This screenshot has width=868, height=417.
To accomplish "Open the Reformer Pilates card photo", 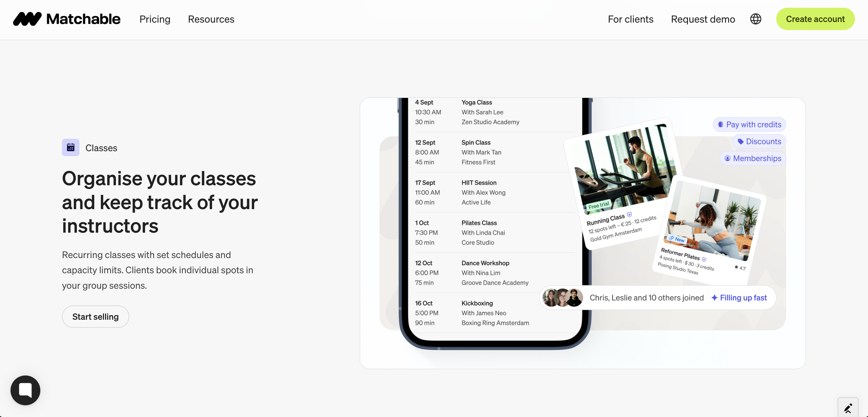I will [x=713, y=221].
